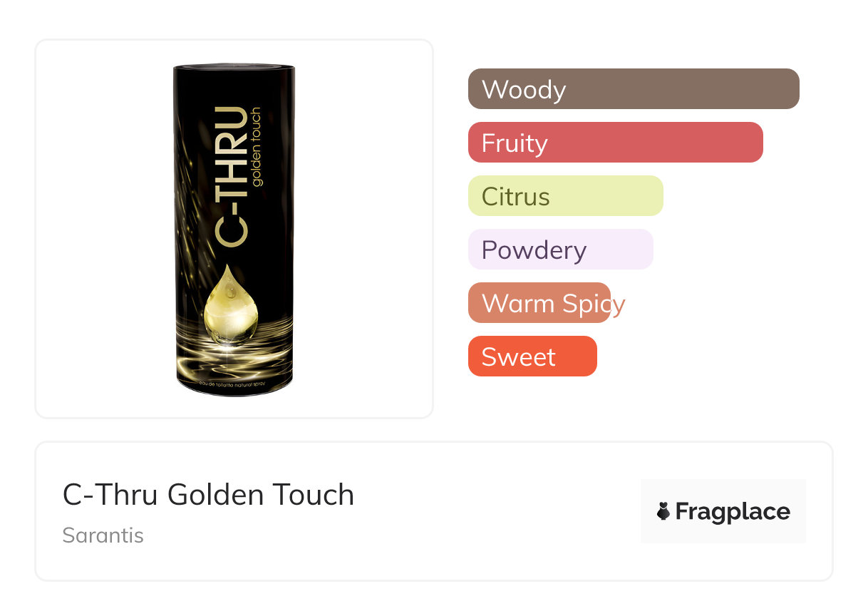
Task: Select the orange Sweet accord bar
Action: click(532, 356)
